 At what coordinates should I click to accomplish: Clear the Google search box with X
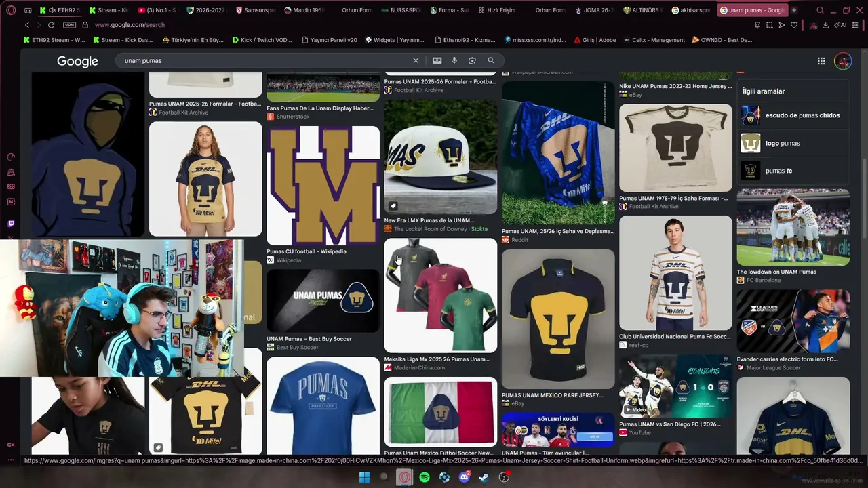(416, 60)
